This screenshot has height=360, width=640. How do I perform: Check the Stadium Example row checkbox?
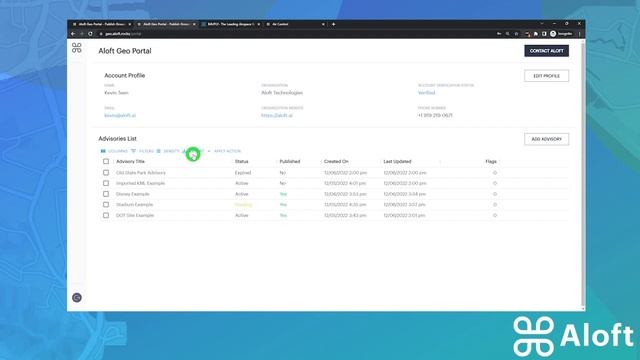click(106, 204)
